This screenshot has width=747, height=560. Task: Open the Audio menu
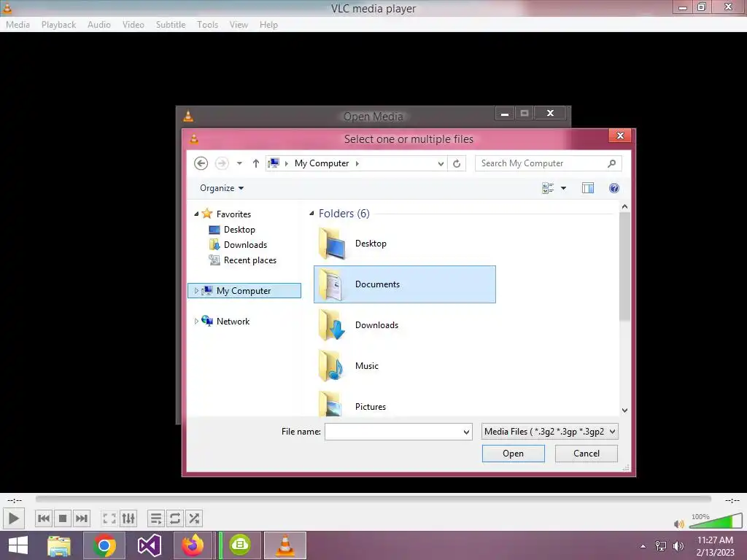(99, 25)
